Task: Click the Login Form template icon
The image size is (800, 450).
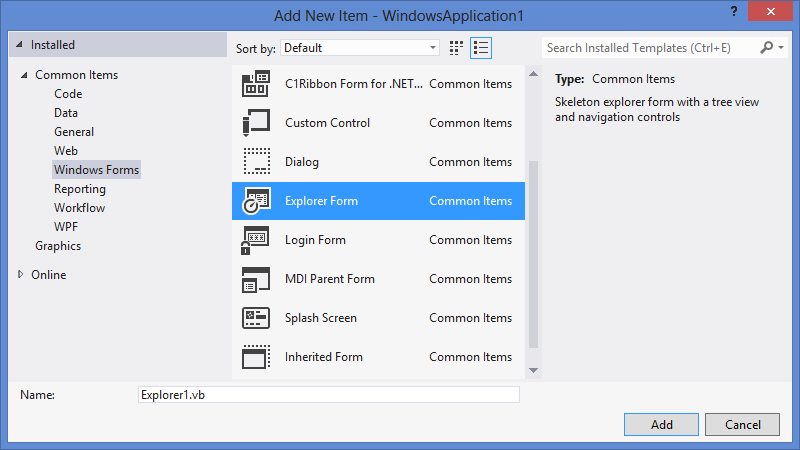Action: tap(256, 240)
